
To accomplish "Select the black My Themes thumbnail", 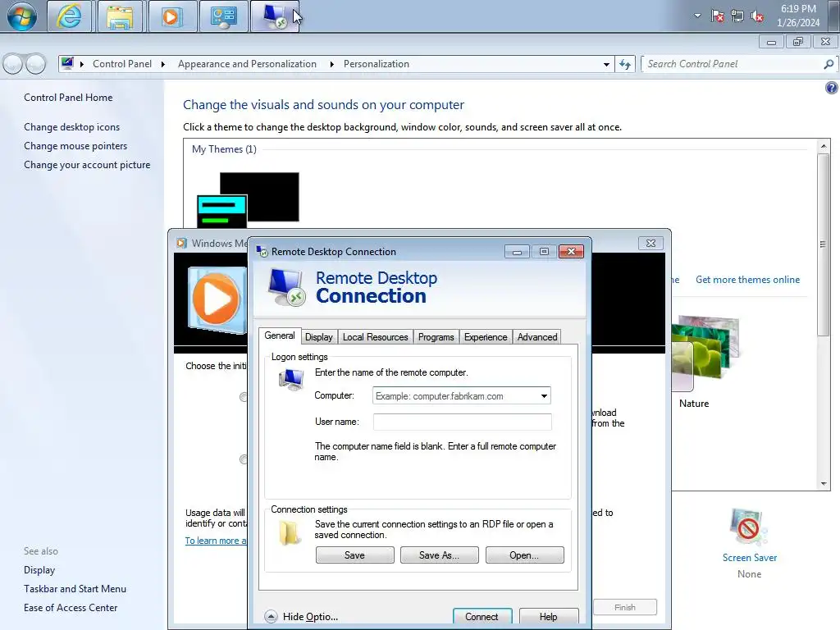I will (x=248, y=200).
